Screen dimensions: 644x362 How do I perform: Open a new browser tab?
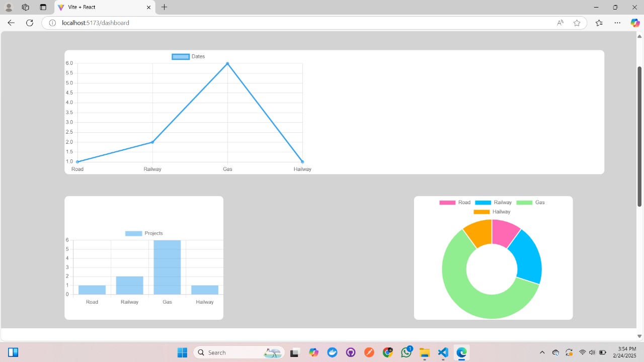164,7
